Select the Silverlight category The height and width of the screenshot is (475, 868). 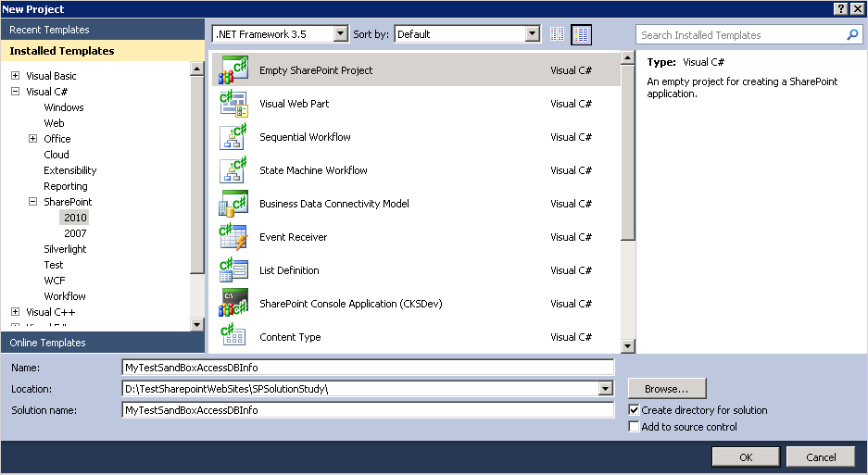pyautogui.click(x=66, y=249)
